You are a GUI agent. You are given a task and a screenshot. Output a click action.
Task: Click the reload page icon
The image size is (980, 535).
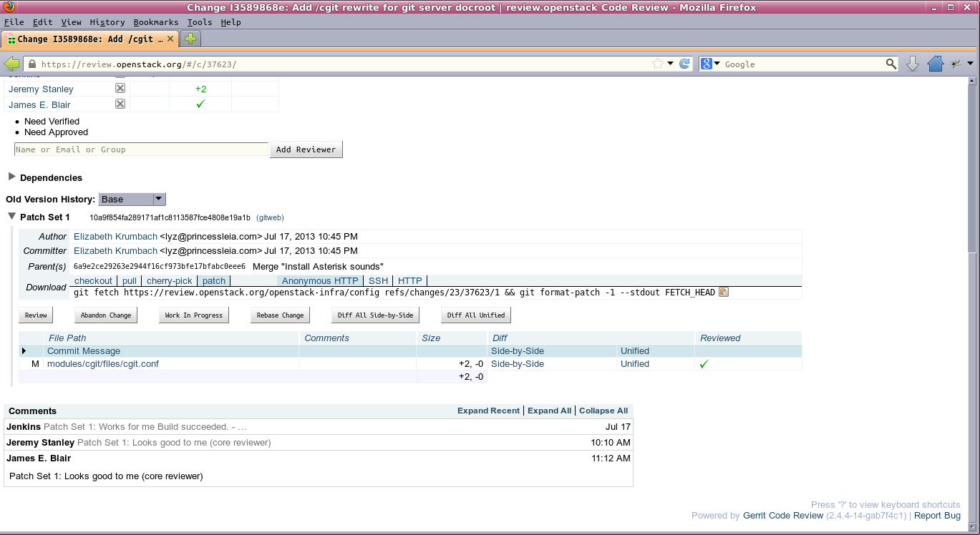(684, 64)
